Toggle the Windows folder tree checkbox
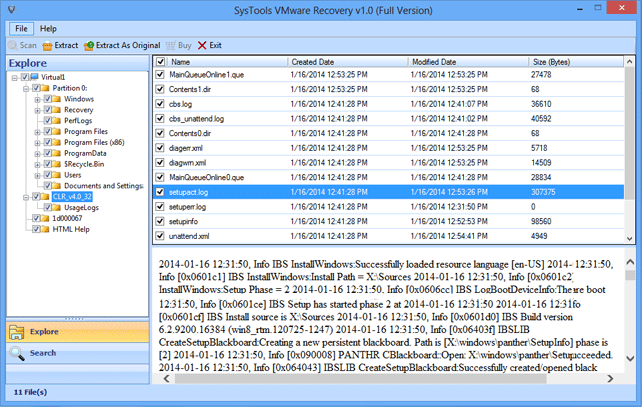Image resolution: width=642 pixels, height=407 pixels. click(47, 99)
